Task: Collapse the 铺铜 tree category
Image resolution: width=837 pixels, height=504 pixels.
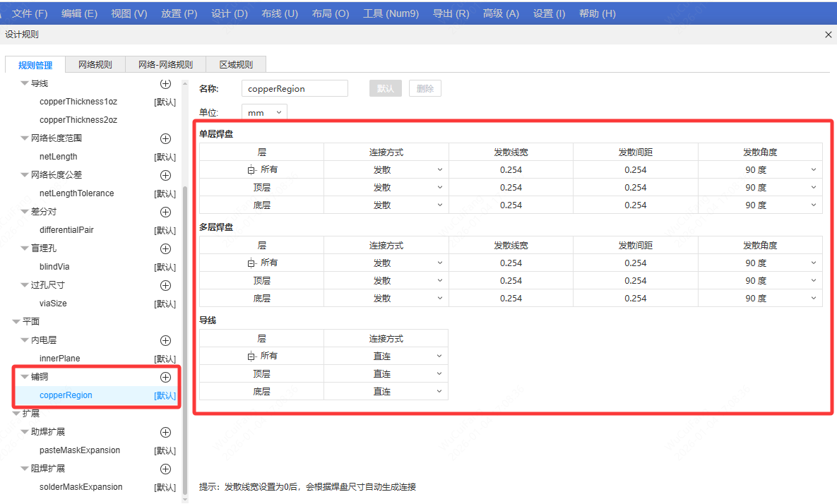Action: (x=25, y=377)
